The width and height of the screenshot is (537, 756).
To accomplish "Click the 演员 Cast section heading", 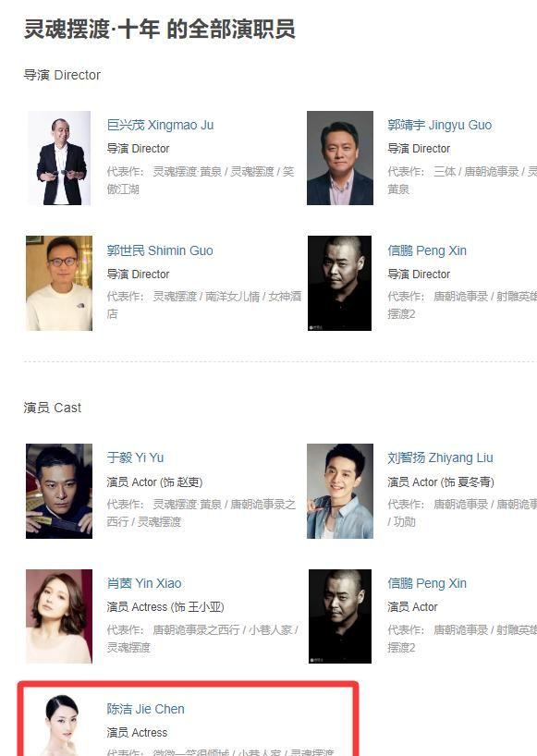I will click(53, 408).
